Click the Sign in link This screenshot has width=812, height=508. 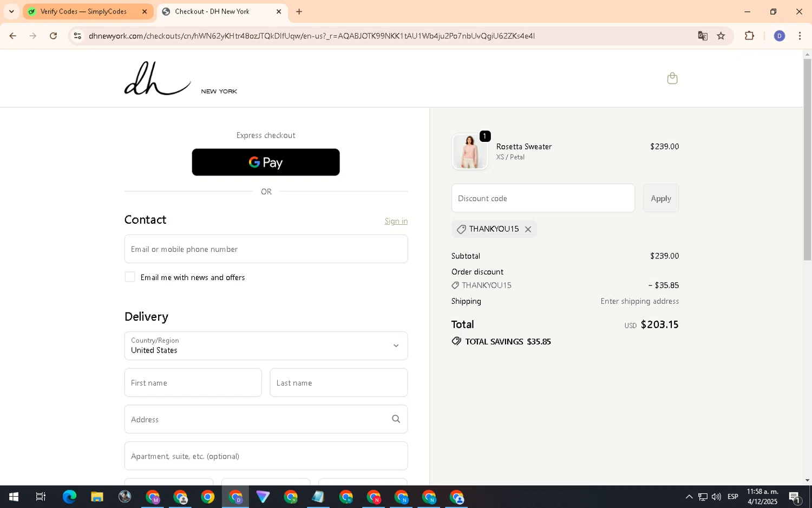pos(396,221)
